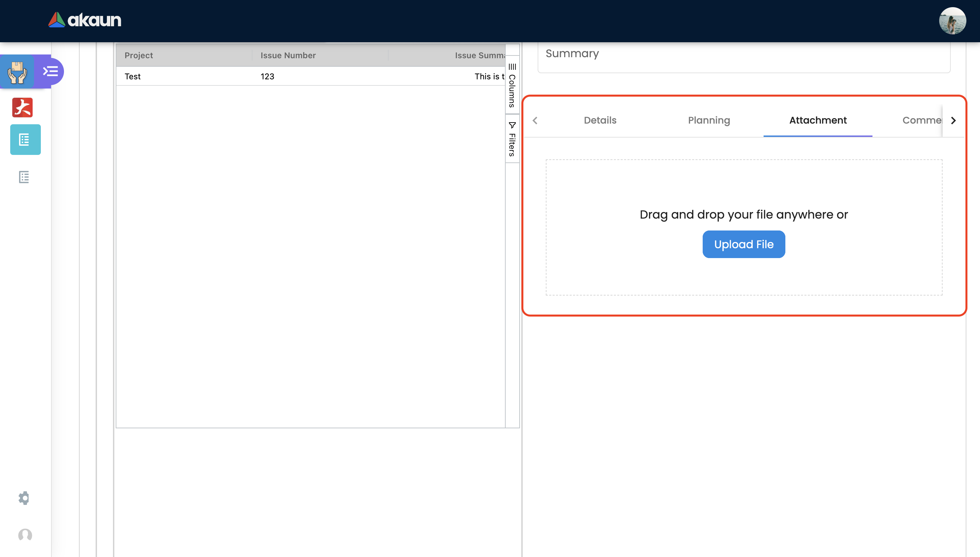Expand the Filters side panel
The image size is (980, 557).
click(x=512, y=139)
